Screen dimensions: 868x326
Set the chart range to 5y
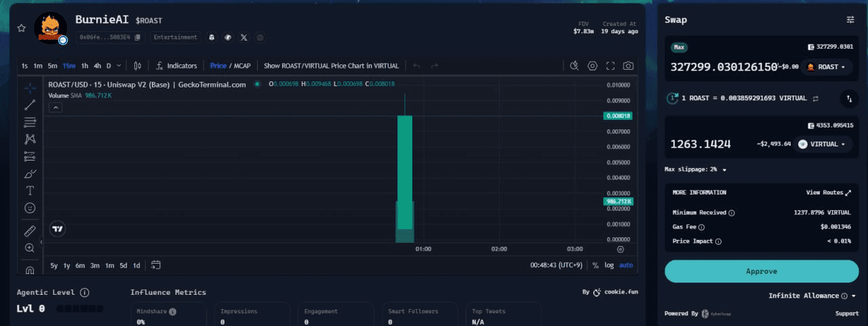(x=54, y=265)
